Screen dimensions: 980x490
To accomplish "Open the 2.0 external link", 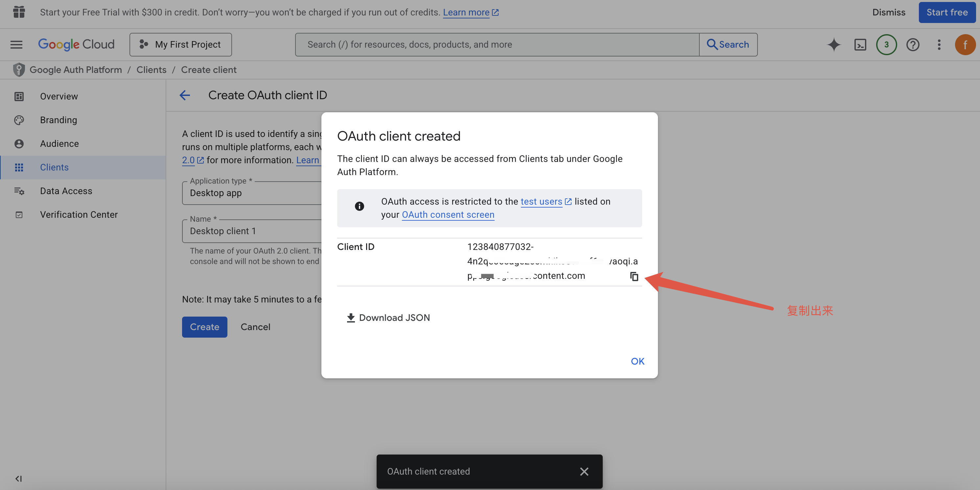I will [x=193, y=160].
